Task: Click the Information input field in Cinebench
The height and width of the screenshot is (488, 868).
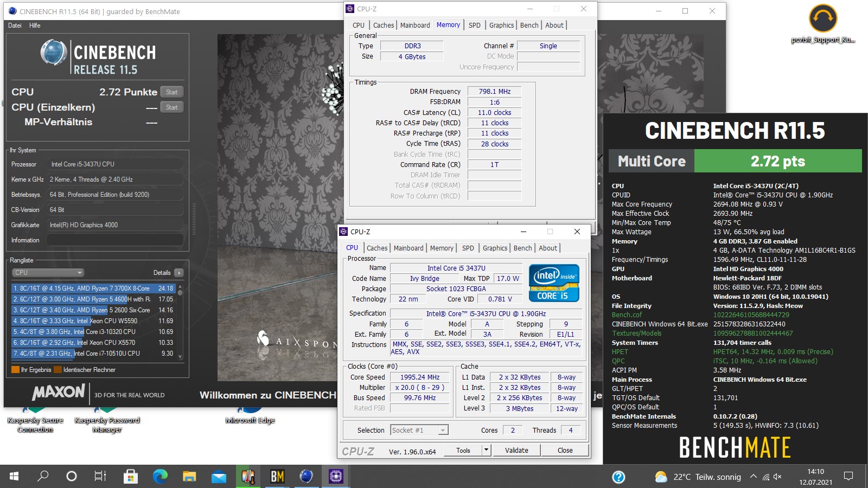Action: click(115, 240)
